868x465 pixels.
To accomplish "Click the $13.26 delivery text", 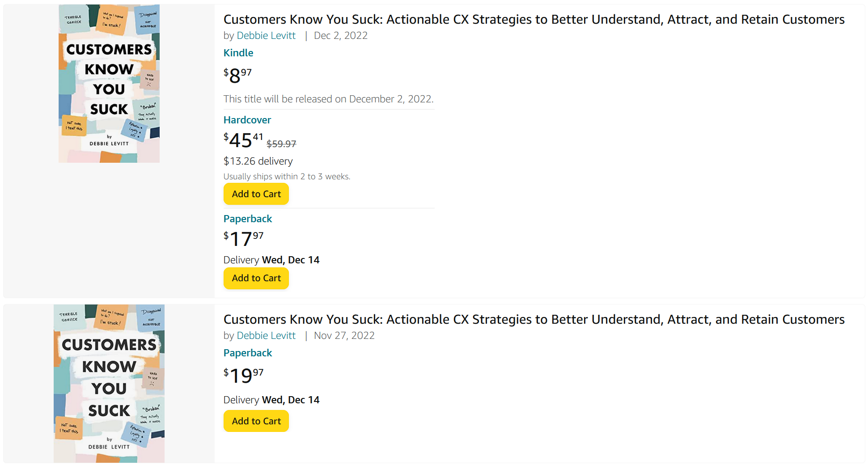I will 258,161.
